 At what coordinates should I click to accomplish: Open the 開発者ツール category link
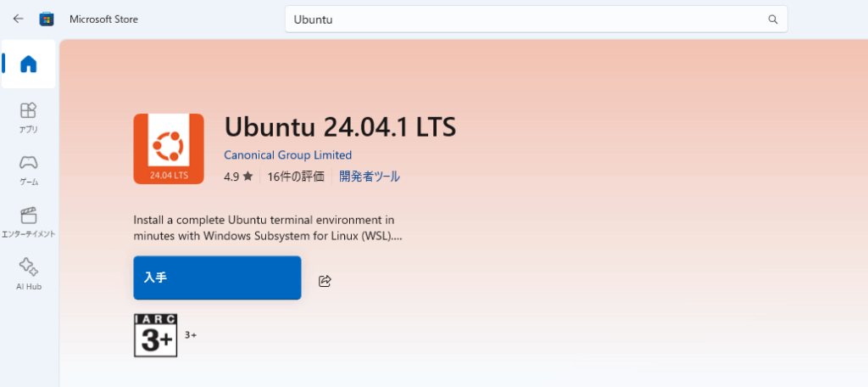pos(370,177)
